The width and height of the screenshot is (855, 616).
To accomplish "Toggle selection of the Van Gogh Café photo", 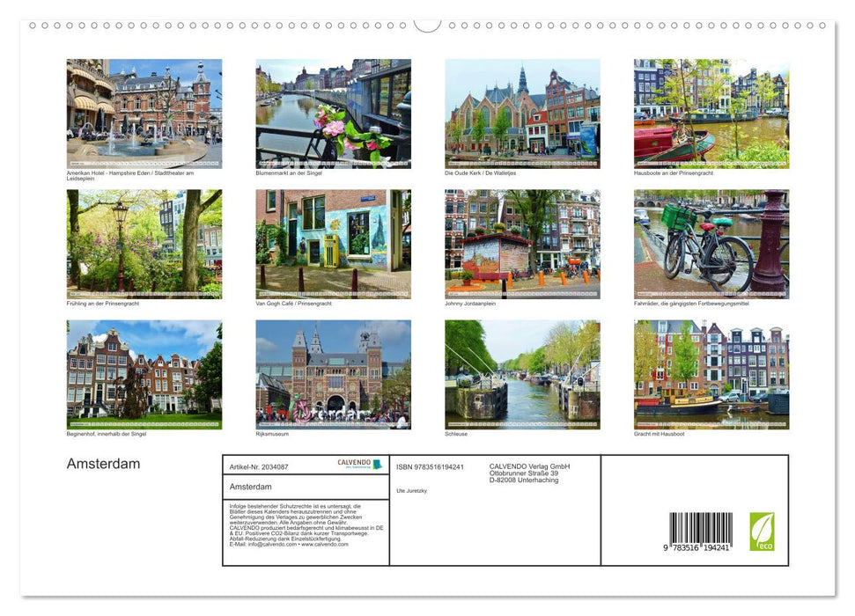I will (x=333, y=244).
